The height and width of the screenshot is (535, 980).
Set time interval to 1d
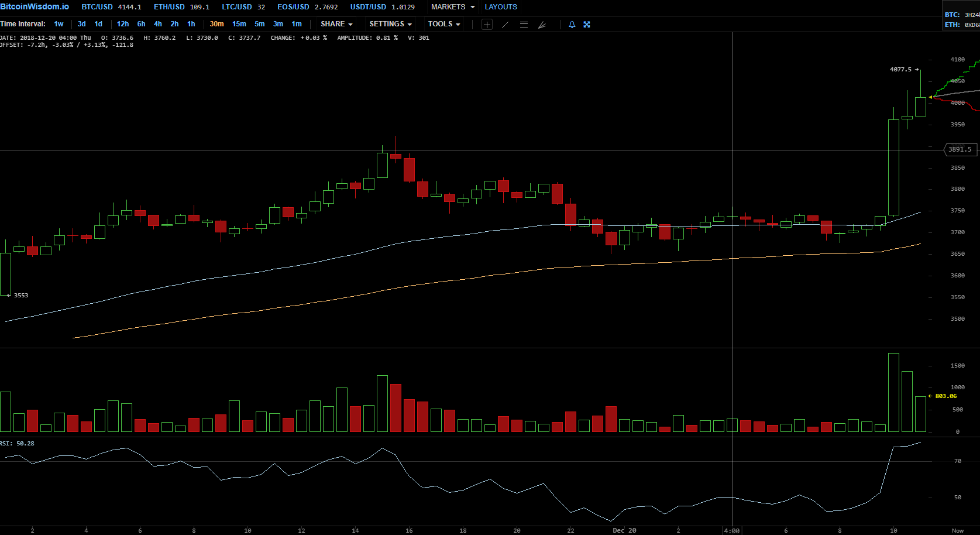pos(98,24)
